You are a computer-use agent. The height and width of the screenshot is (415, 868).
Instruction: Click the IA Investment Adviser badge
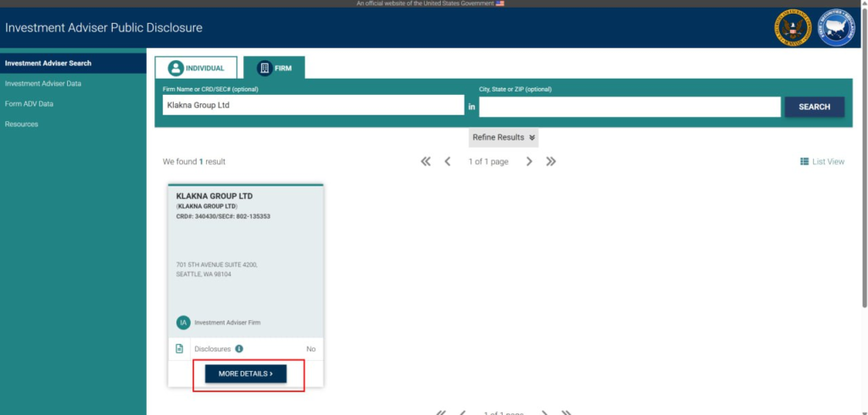182,323
